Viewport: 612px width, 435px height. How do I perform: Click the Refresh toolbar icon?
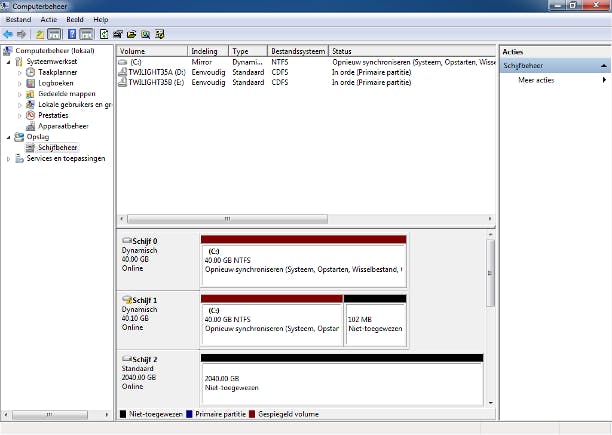[104, 34]
